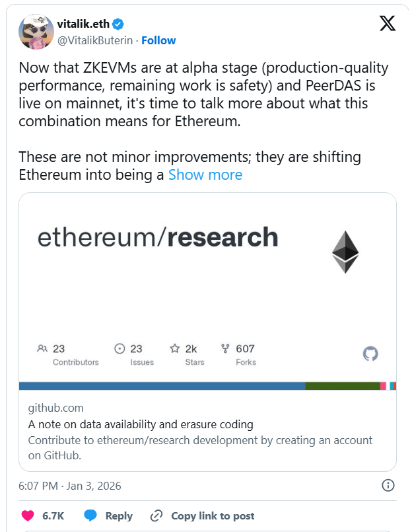Click the green language bar segment
The image size is (410, 532).
click(x=342, y=385)
